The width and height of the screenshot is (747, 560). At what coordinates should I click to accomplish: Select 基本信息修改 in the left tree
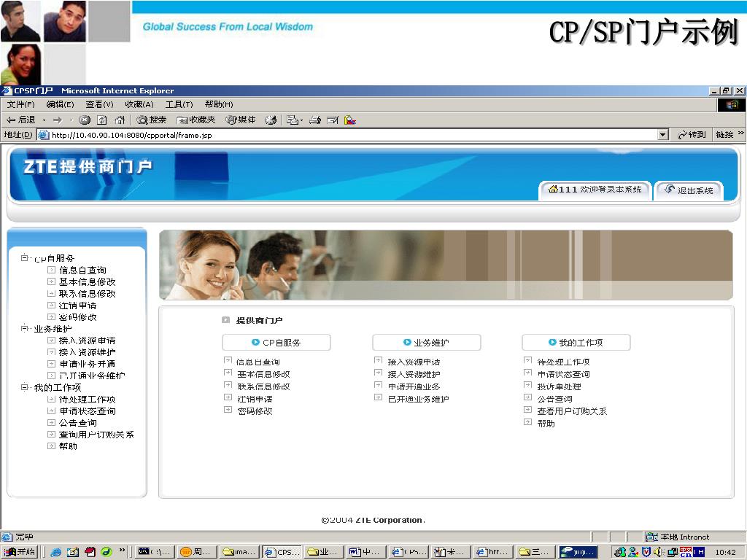point(88,282)
